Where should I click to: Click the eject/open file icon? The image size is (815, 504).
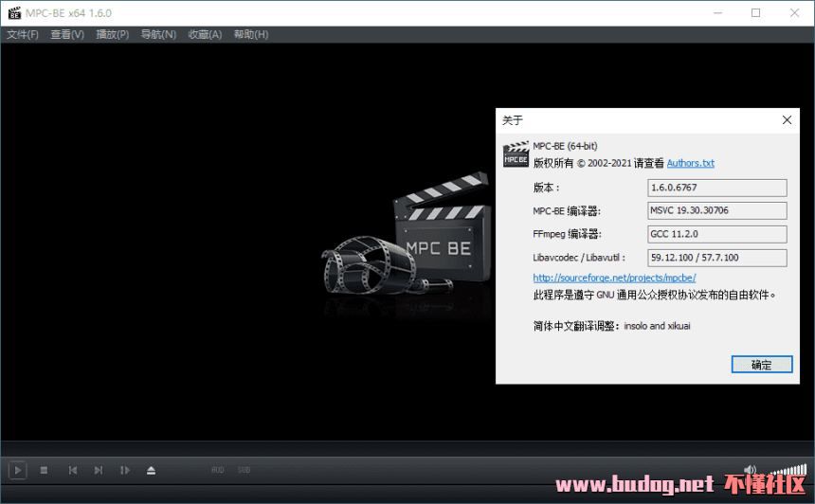coord(151,470)
